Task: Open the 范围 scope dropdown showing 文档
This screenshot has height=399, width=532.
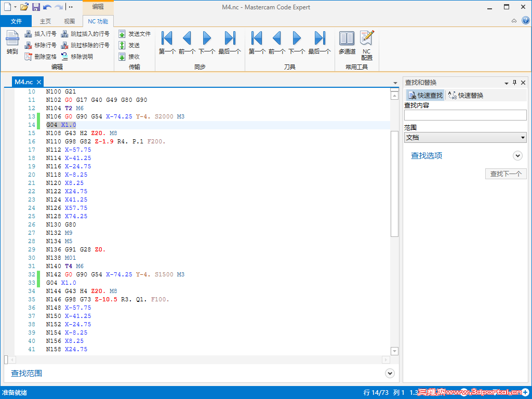Action: pos(465,137)
